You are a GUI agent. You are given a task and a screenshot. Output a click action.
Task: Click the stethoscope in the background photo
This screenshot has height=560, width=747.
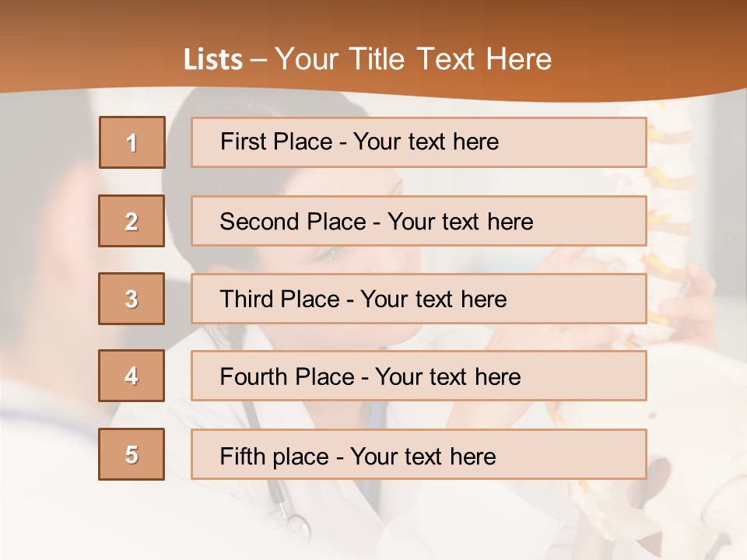289,513
